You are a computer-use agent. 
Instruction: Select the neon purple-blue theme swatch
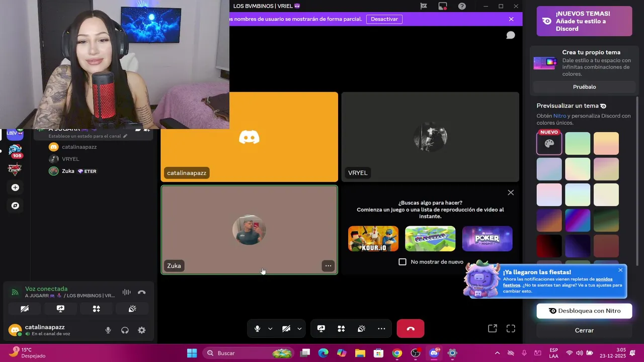pos(578,220)
